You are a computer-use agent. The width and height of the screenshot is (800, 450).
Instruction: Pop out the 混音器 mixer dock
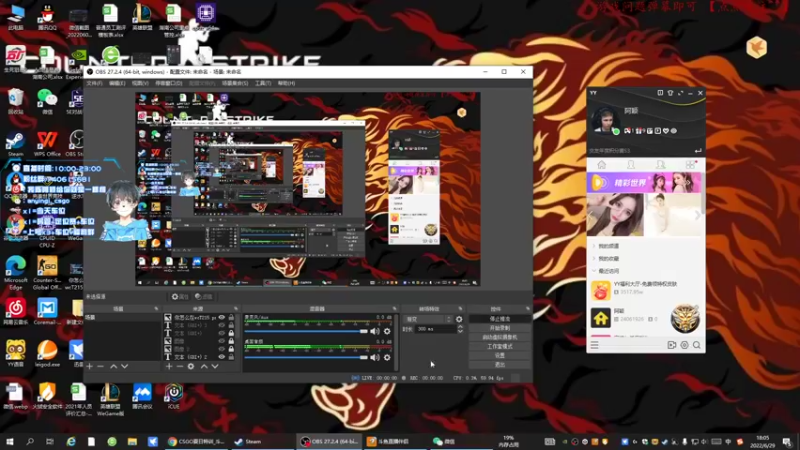pyautogui.click(x=394, y=309)
